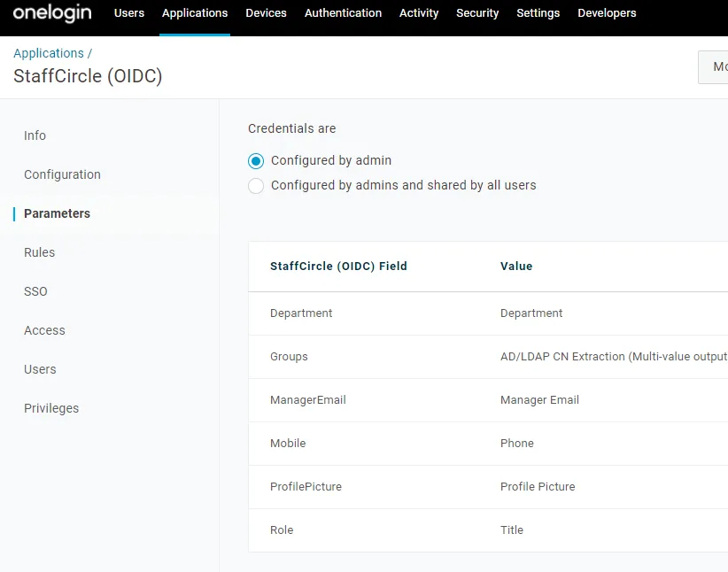Click the Phone value cell

point(516,444)
